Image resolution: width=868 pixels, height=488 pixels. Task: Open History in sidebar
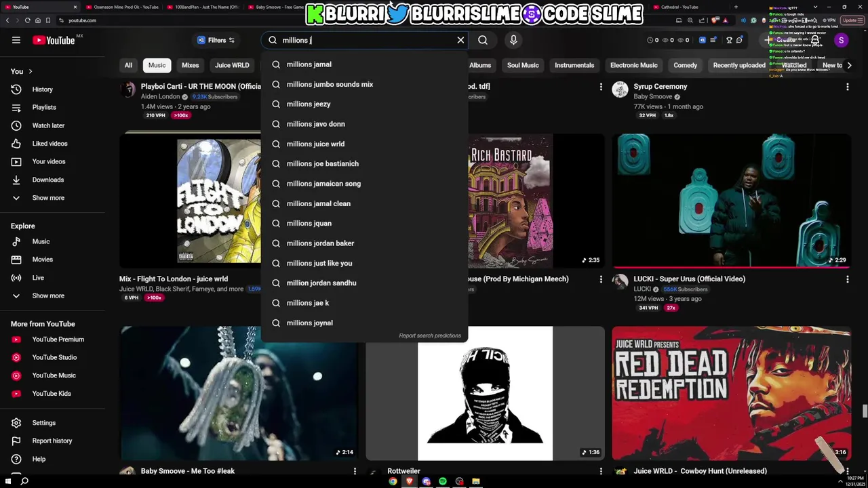coord(54,89)
